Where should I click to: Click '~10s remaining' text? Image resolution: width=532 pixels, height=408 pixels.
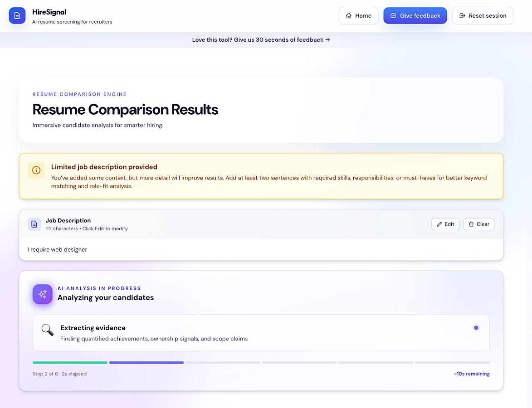coord(472,374)
